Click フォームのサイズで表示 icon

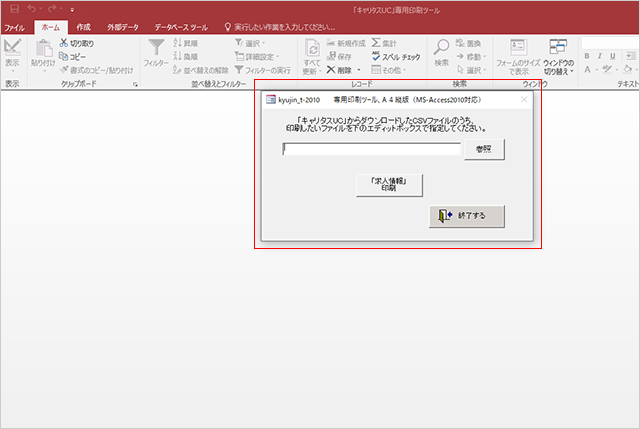coord(518,47)
